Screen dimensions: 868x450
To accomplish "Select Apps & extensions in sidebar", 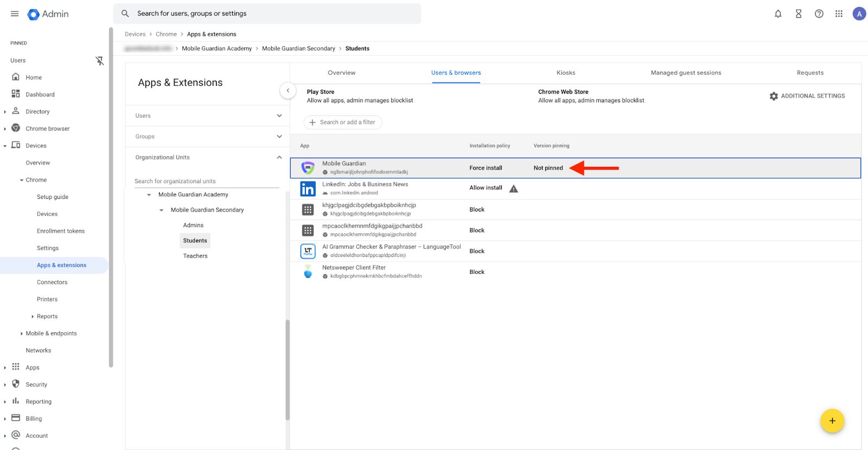I will click(54, 265).
